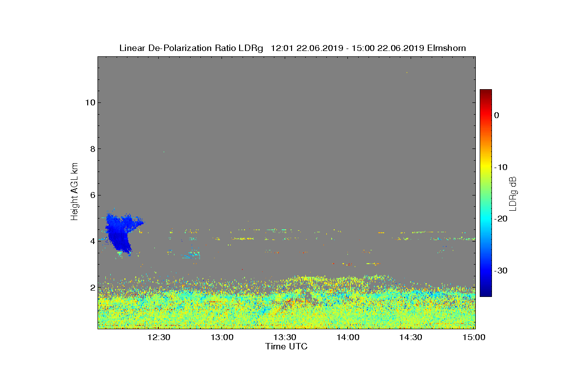The height and width of the screenshot is (392, 588).
Task: Click the colorbar tick label -30
Action: 500,271
